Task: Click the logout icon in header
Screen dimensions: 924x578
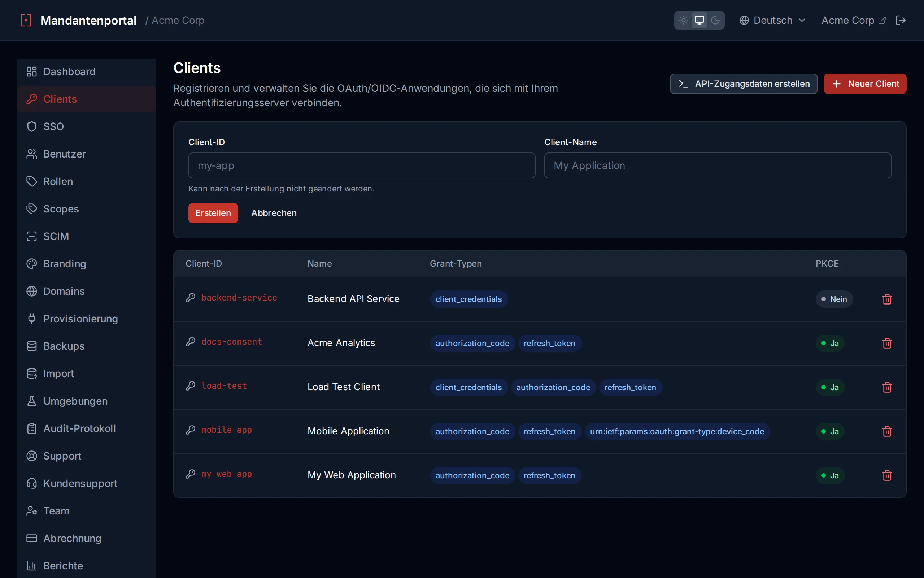Action: click(901, 20)
